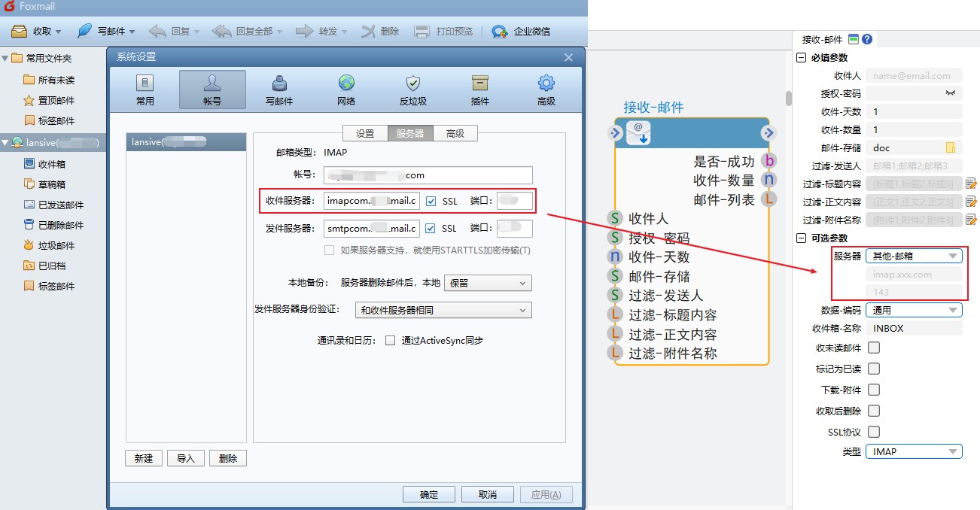Viewport: 980px width, 510px height.
Task: Toggle SSL checkbox for 收件服务器
Action: (x=431, y=201)
